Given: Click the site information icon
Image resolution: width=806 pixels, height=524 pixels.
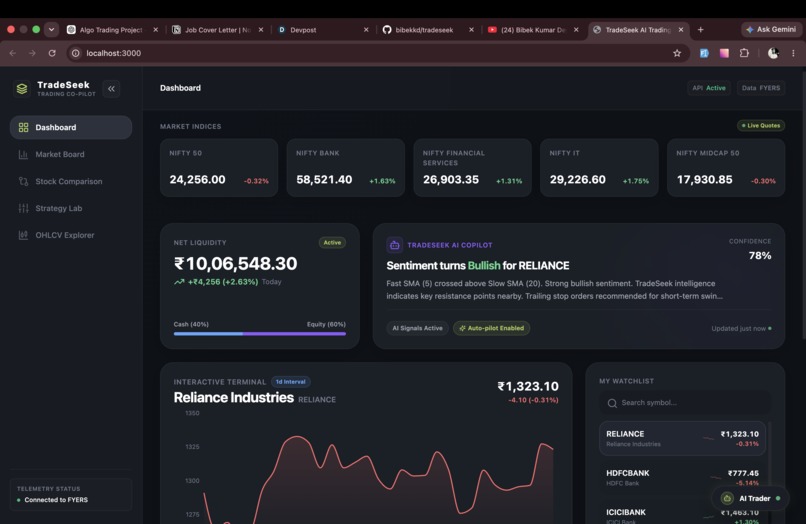Looking at the screenshot, I should pos(76,53).
